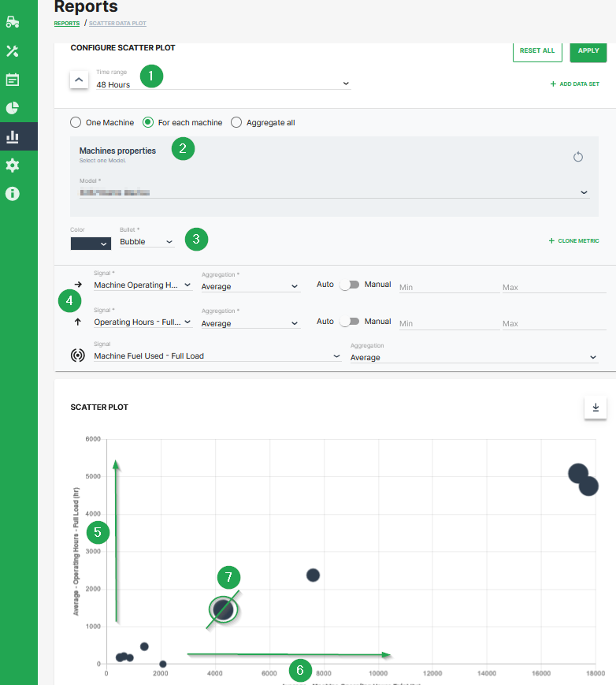Open the pie chart sidebar icon
616x685 pixels.
[x=13, y=108]
